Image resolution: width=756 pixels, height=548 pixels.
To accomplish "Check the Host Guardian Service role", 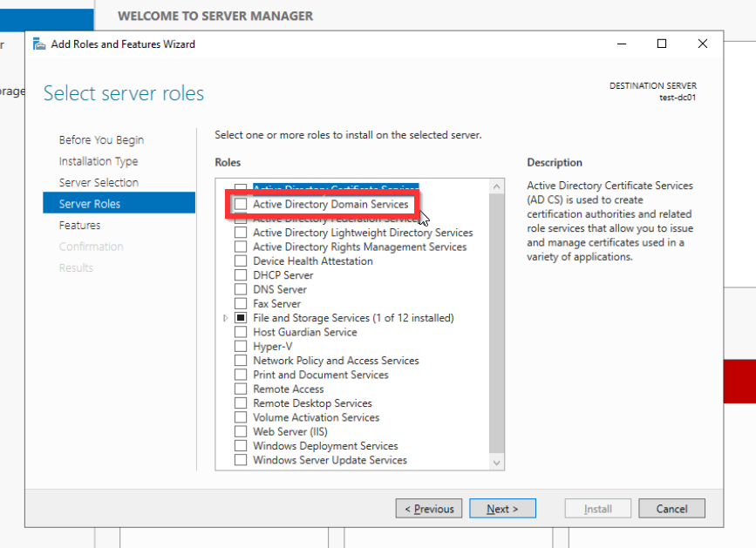I will 241,332.
